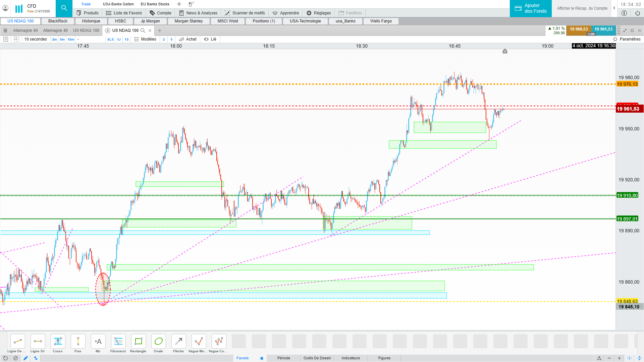
Task: Click Ajouter des Fonds button
Action: pyautogui.click(x=531, y=8)
